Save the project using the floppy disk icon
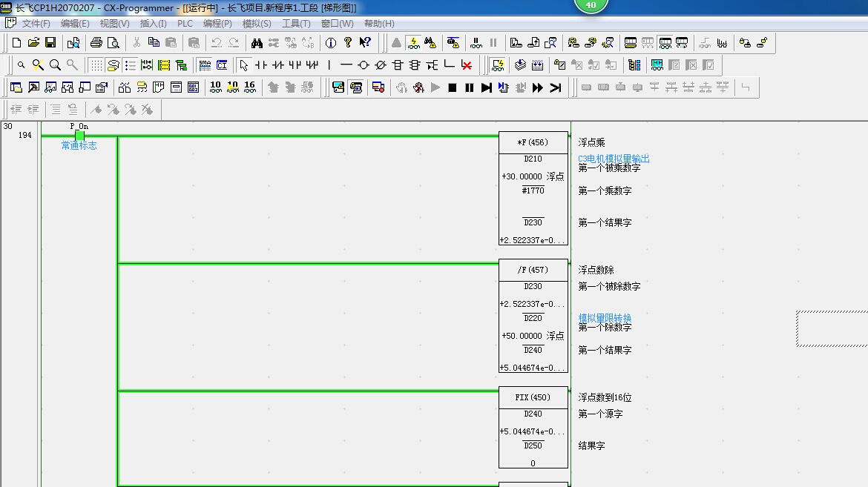This screenshot has height=487, width=868. pyautogui.click(x=50, y=42)
